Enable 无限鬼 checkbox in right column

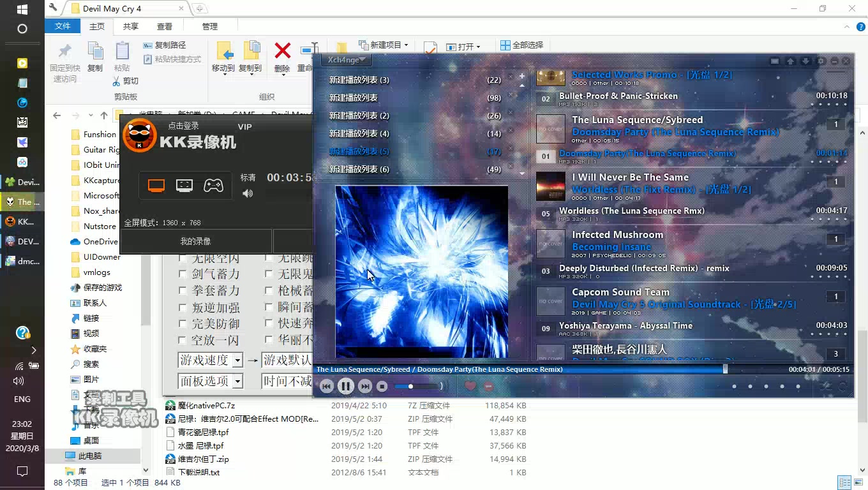[269, 274]
